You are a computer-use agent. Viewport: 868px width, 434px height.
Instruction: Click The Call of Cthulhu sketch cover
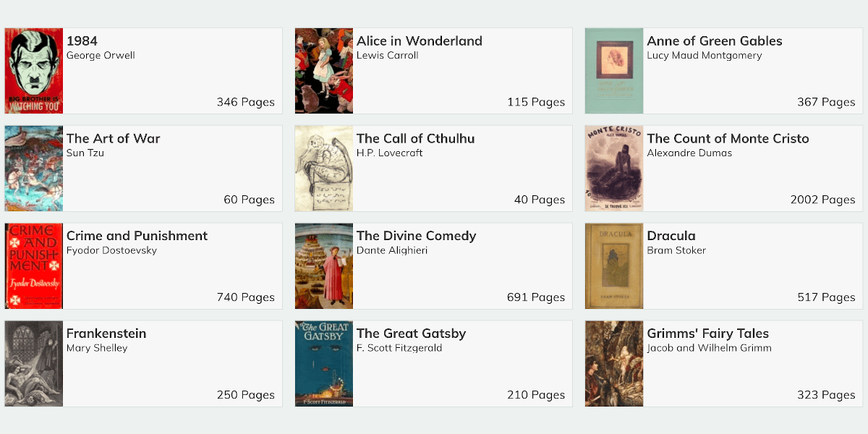(324, 169)
